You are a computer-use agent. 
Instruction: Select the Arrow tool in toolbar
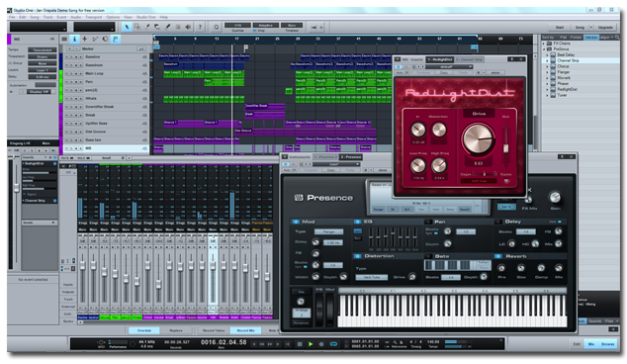click(x=127, y=27)
